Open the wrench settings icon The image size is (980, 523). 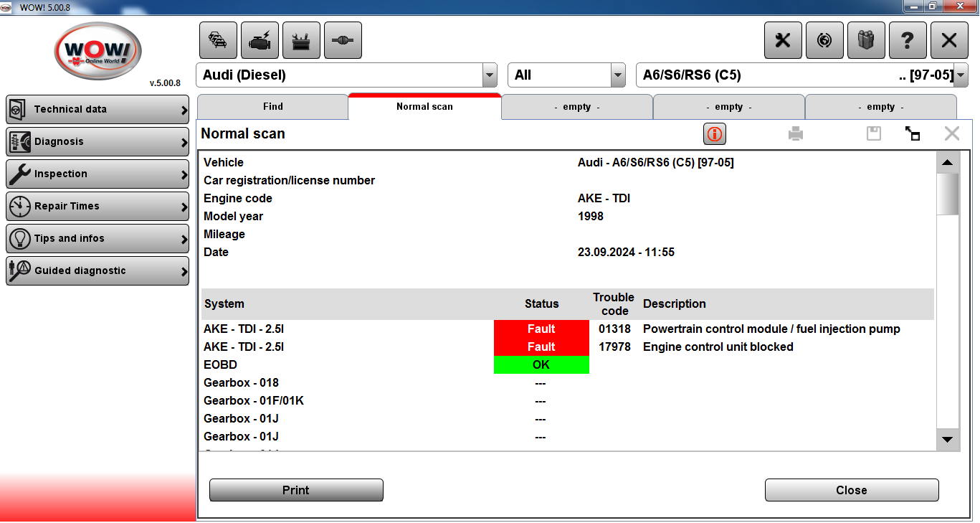(x=783, y=40)
